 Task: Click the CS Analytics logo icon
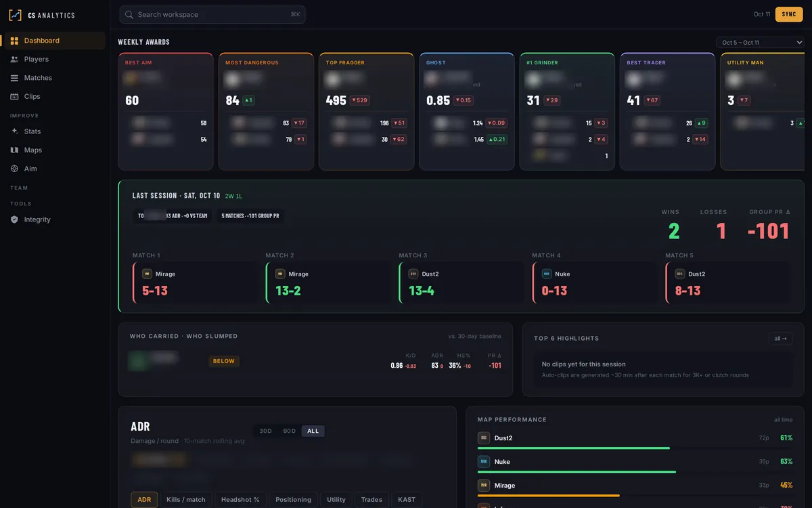(15, 15)
